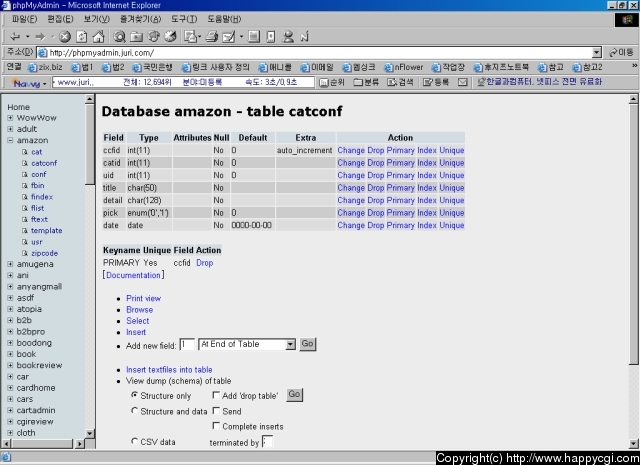Enable the Complete inserts checkbox

216,426
